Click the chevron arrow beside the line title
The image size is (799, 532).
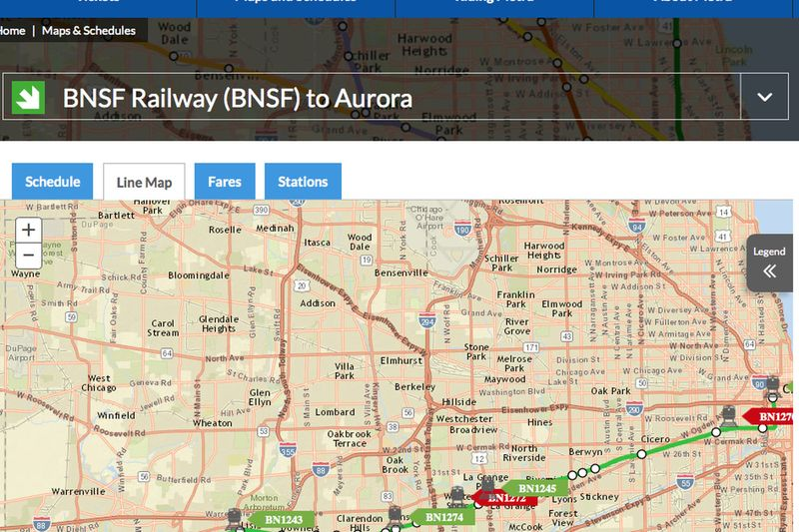coord(764,97)
